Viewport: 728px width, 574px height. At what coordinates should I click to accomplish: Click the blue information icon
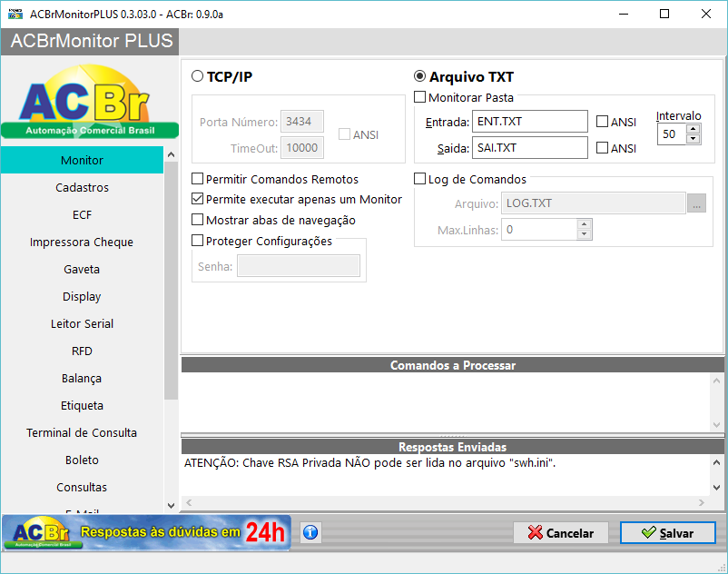coord(310,532)
